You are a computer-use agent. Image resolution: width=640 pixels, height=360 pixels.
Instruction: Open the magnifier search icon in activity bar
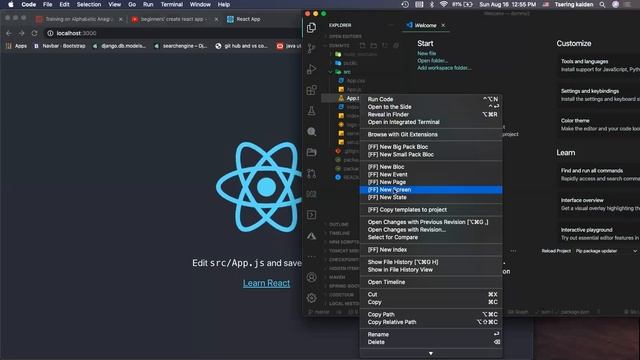[x=311, y=131]
